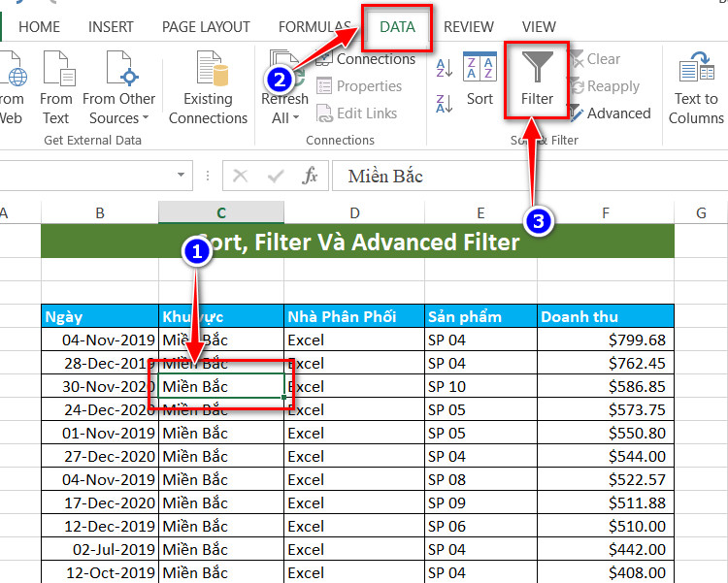
Task: Open the INSERT ribbon tab
Action: (111, 27)
